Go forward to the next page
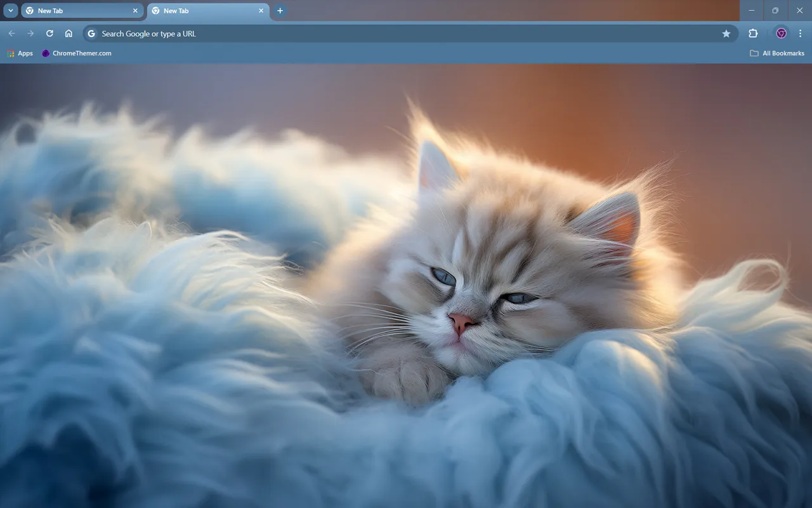 pos(30,34)
